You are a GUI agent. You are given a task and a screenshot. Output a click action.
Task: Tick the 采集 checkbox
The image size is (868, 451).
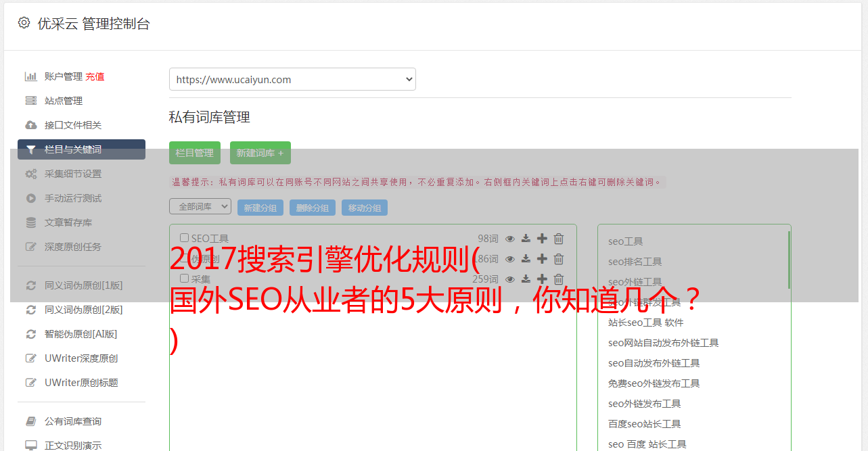tap(184, 279)
